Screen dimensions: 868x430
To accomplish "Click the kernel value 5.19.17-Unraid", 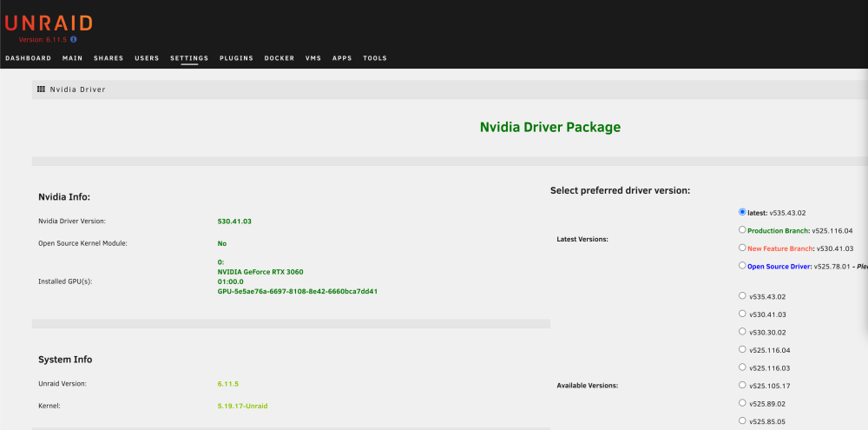I will point(242,407).
